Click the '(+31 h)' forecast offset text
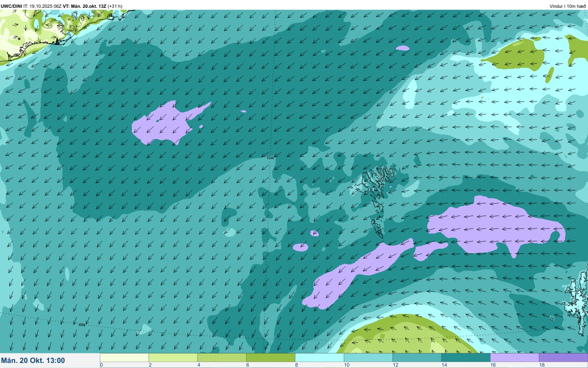Screen dimensions: 588x368 [115, 6]
